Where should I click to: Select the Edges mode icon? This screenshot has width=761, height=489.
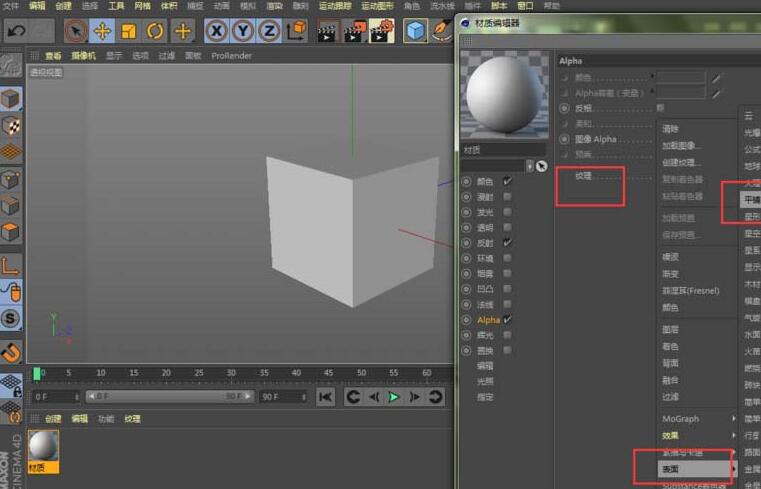(x=11, y=206)
